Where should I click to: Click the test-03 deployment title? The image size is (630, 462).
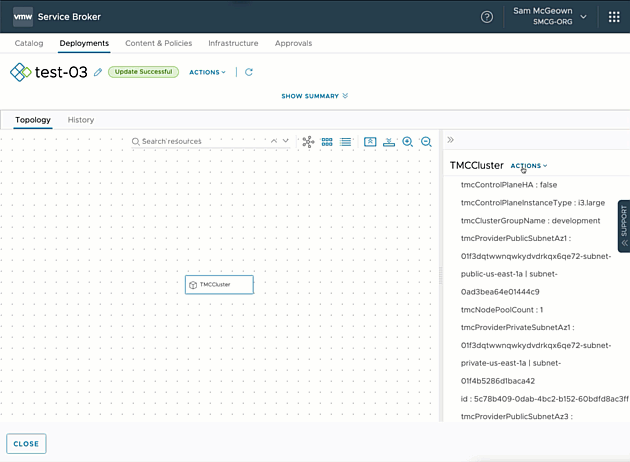61,72
